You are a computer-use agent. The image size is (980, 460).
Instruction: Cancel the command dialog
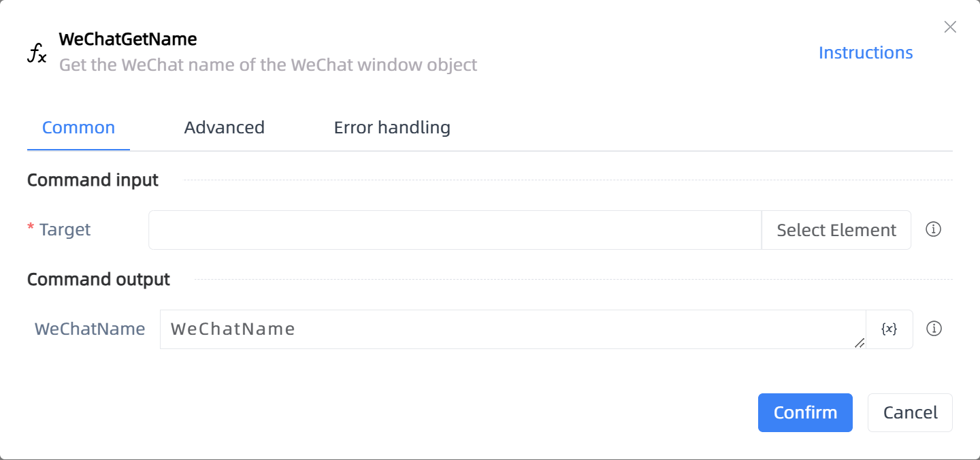click(x=910, y=412)
